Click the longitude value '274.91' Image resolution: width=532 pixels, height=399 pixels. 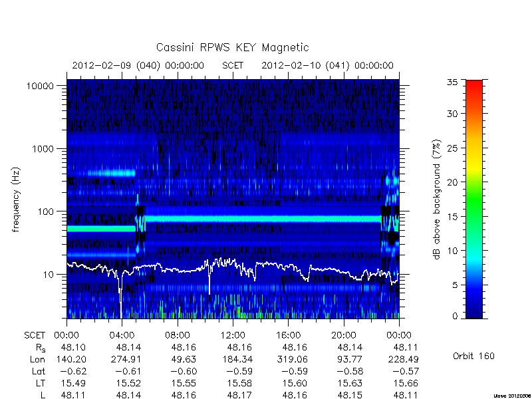(x=126, y=359)
